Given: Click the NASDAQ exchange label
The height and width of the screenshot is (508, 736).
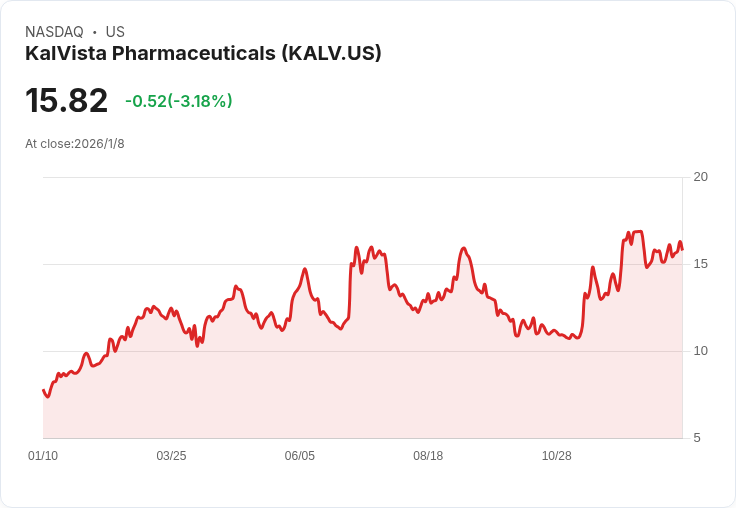Looking at the screenshot, I should click(x=54, y=32).
